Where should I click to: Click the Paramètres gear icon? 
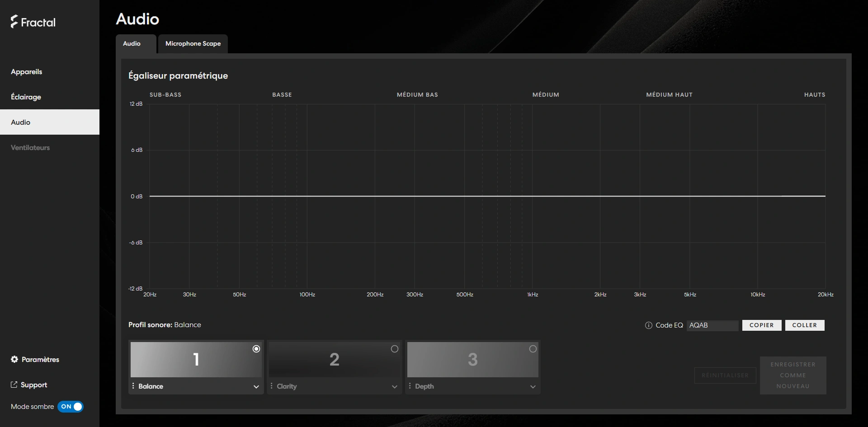point(14,359)
